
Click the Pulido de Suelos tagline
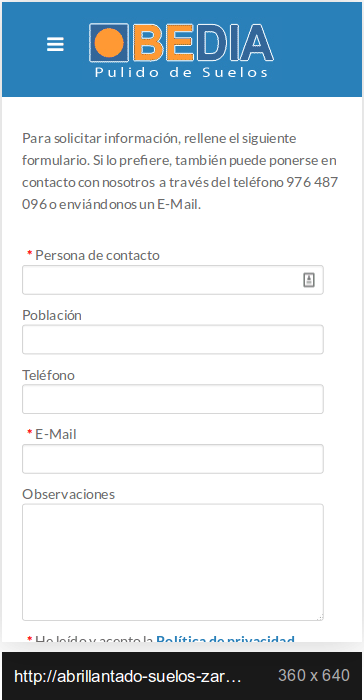tap(181, 72)
